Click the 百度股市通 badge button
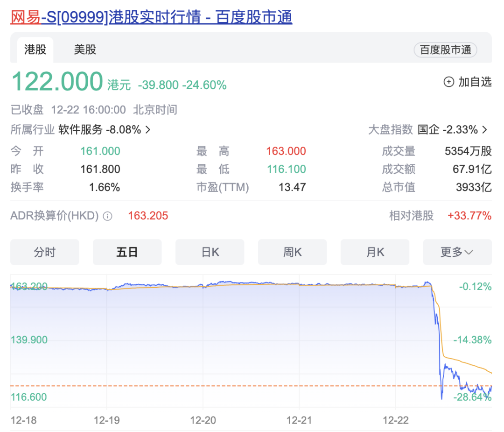Viewport: 504px width, 432px height. tap(445, 50)
